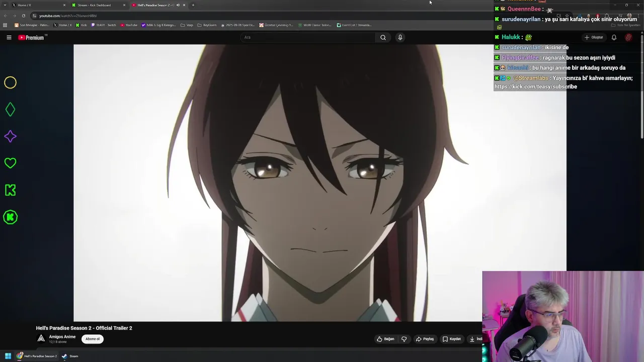Open Son Mesajlar bookmark

coord(32,25)
